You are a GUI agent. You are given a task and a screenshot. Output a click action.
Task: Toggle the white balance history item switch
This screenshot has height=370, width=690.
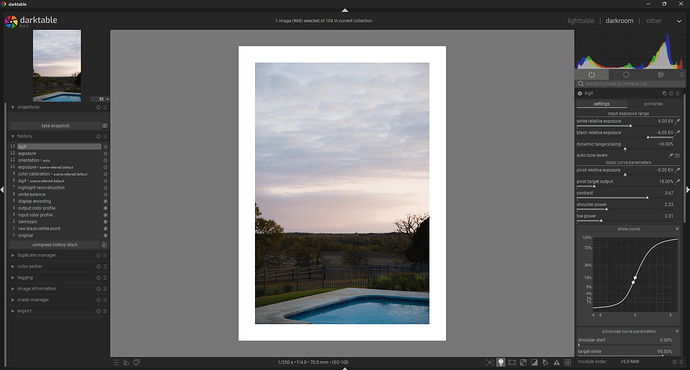(x=105, y=194)
